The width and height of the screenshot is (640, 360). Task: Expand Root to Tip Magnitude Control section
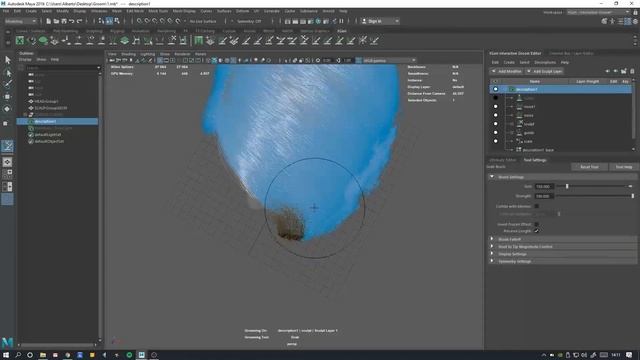pyautogui.click(x=563, y=247)
